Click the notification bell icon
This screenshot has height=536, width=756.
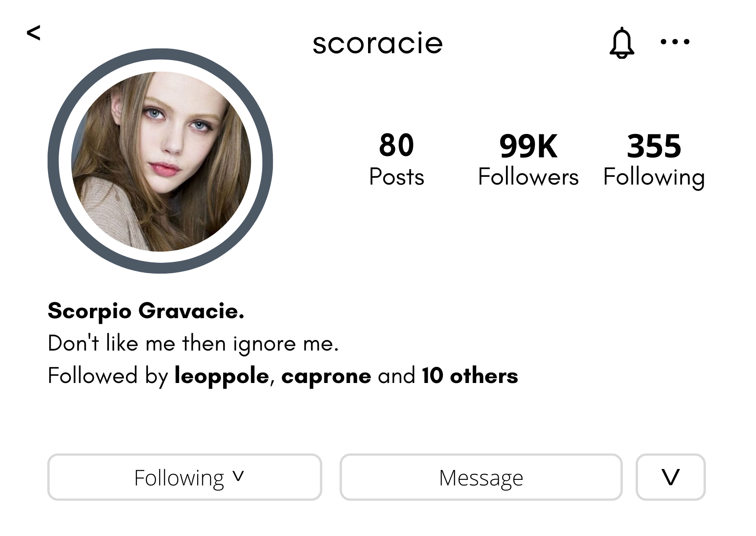tap(621, 43)
